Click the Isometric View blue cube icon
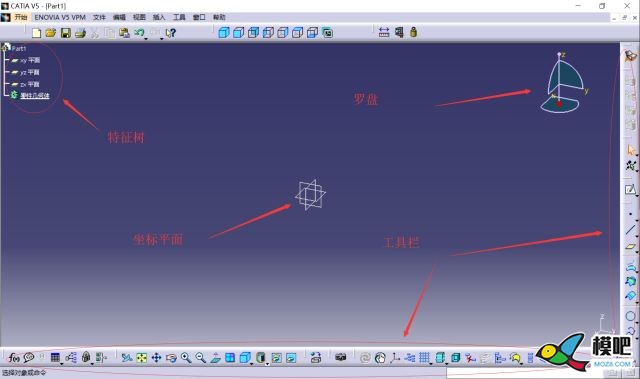Image resolution: width=640 pixels, height=379 pixels. click(x=245, y=358)
